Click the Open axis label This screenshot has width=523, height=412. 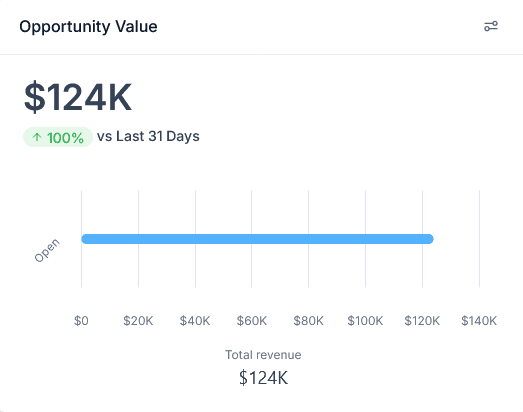[x=47, y=250]
